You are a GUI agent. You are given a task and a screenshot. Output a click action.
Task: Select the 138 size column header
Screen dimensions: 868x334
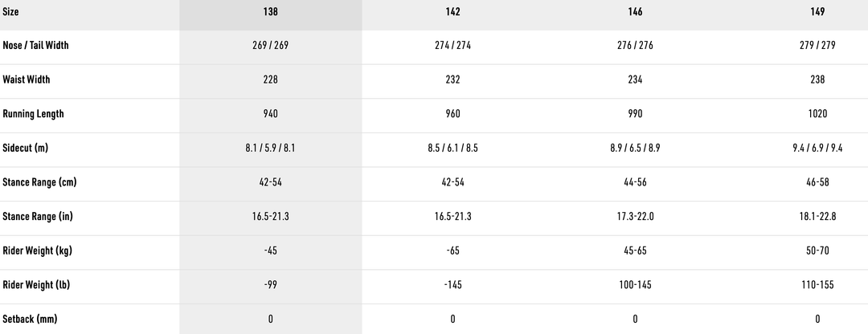270,12
